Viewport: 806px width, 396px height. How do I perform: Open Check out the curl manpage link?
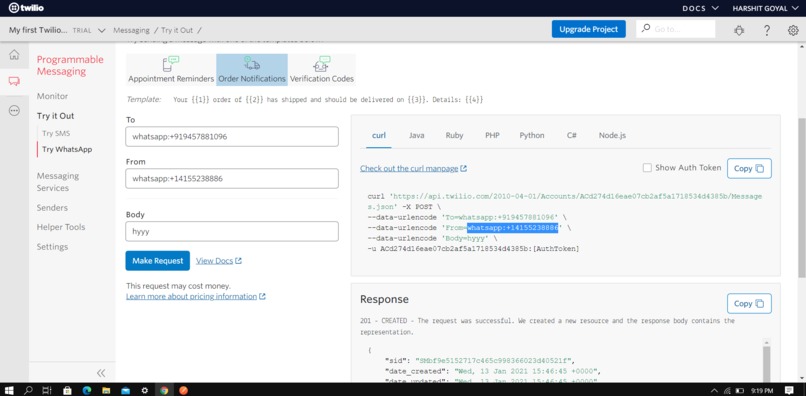413,168
